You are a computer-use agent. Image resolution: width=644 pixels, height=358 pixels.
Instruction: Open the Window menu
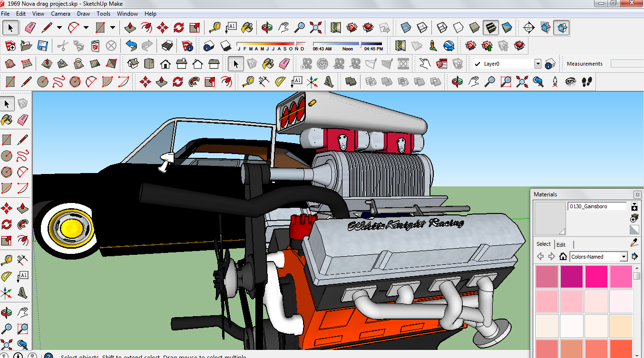tap(127, 14)
